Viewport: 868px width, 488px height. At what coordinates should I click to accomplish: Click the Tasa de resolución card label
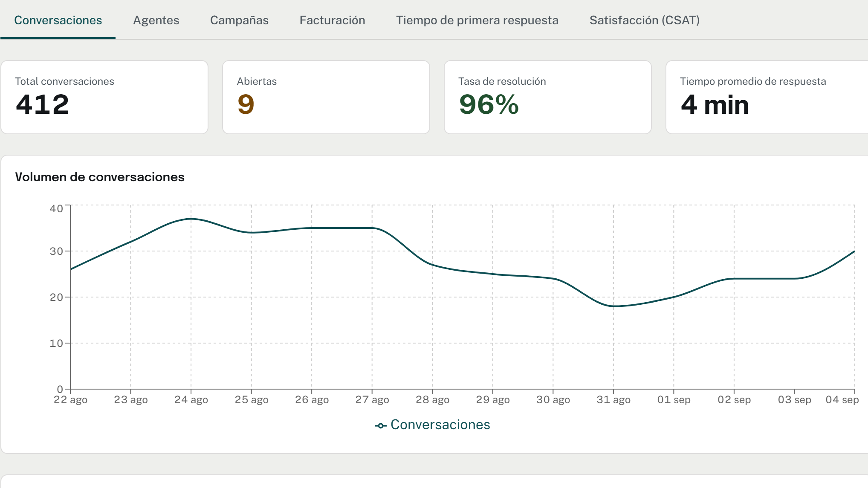[502, 81]
